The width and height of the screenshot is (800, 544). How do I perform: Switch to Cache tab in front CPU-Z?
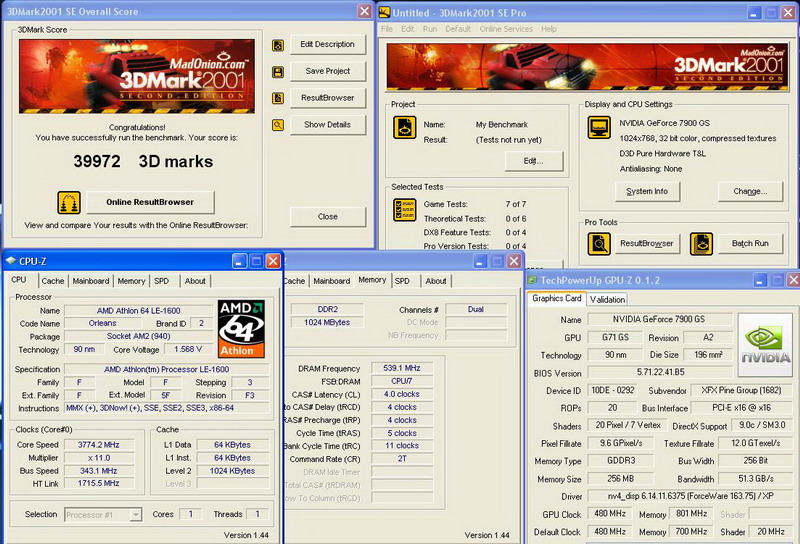click(53, 281)
